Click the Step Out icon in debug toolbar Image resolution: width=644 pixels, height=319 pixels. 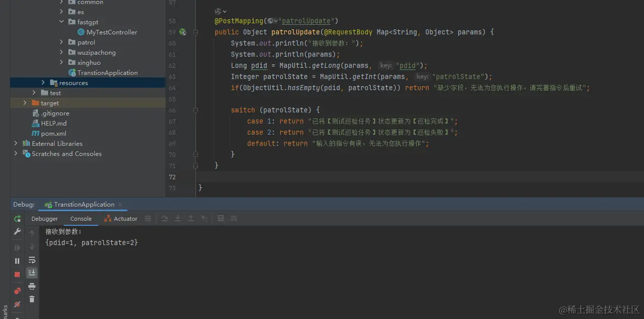(x=191, y=219)
